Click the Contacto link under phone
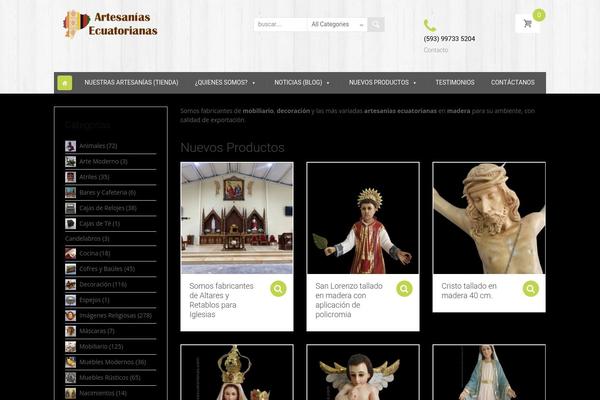Screen dimensions: 600x400 435,50
